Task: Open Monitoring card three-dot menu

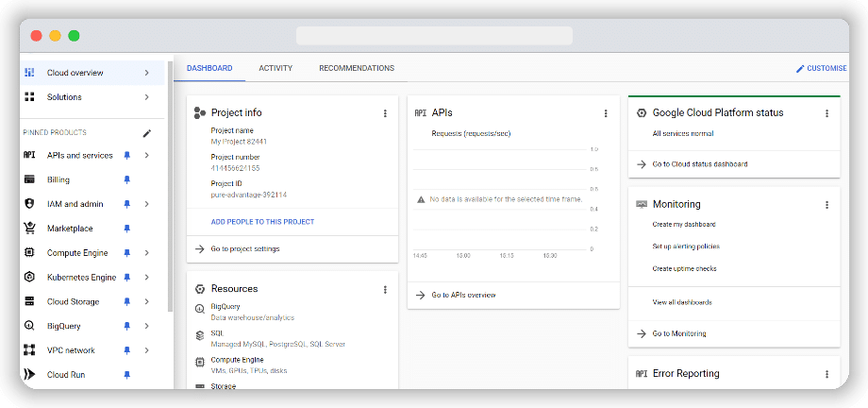Action: coord(827,205)
